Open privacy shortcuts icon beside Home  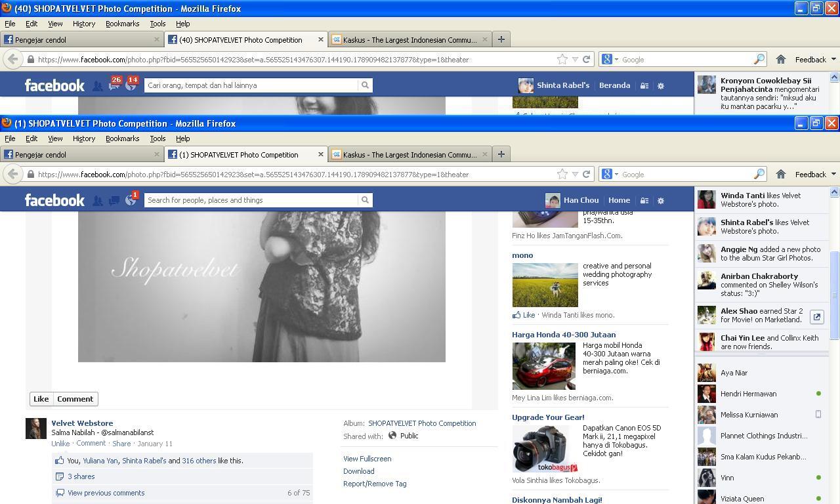(644, 200)
